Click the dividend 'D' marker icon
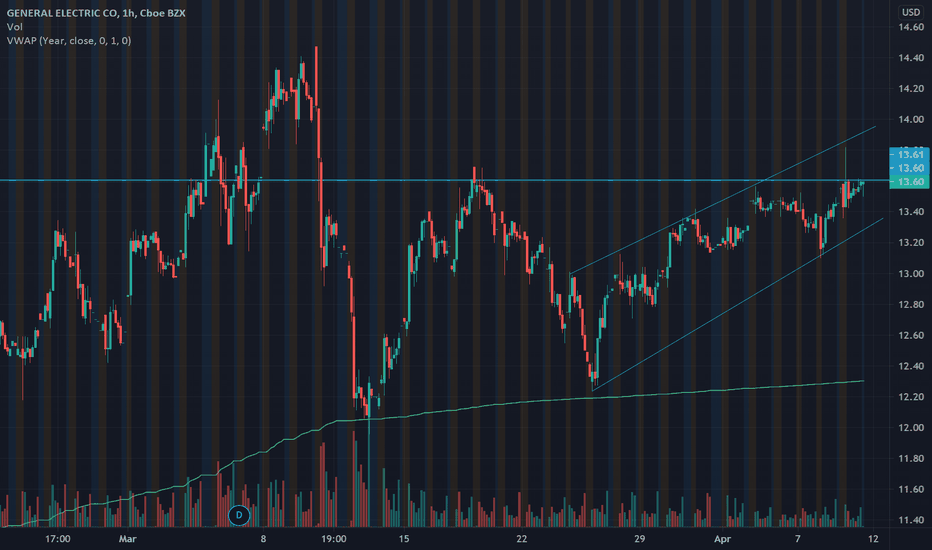Image resolution: width=932 pixels, height=550 pixels. point(239,515)
